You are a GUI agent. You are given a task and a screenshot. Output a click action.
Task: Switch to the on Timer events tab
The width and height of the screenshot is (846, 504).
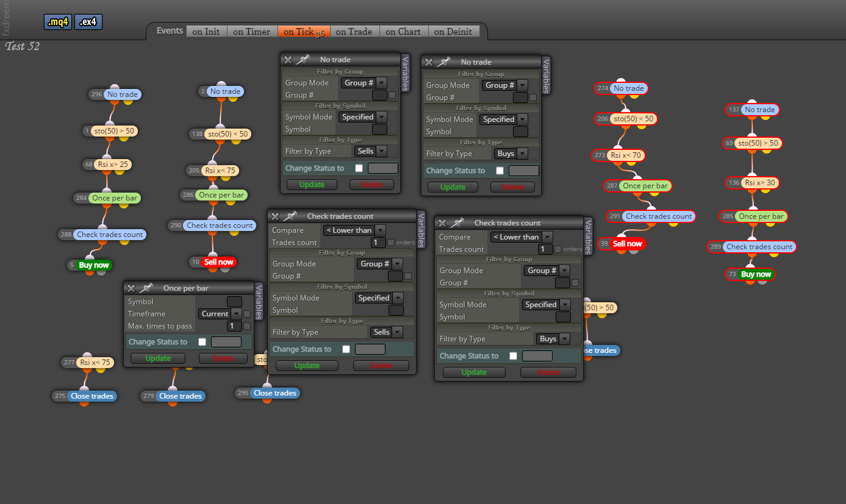click(252, 32)
